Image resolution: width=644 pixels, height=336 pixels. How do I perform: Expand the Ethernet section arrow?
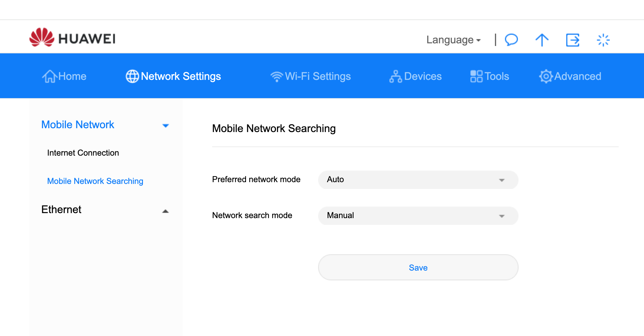[166, 211]
